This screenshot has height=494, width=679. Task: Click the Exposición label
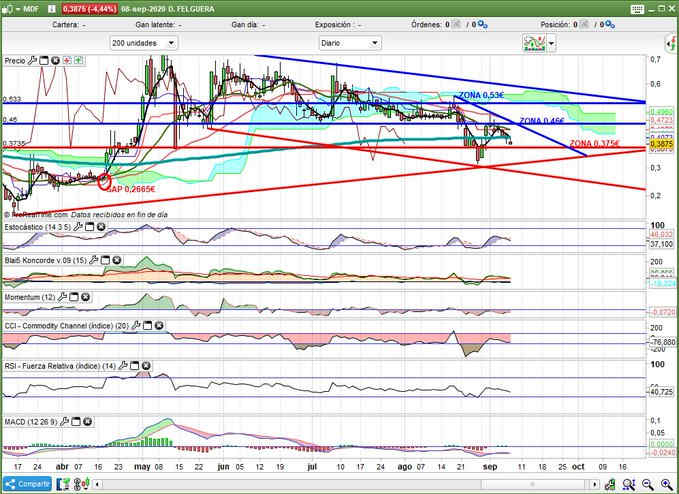[x=333, y=25]
